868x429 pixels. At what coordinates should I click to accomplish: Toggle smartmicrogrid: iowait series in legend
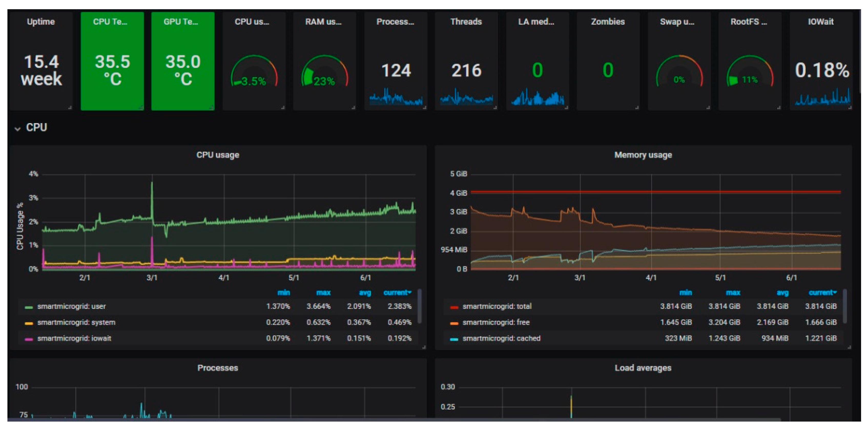(74, 338)
